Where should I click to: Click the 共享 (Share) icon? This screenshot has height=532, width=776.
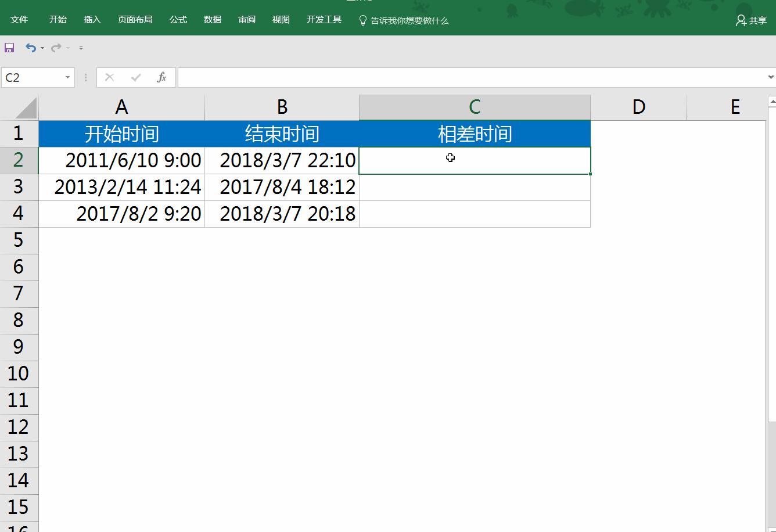[749, 20]
